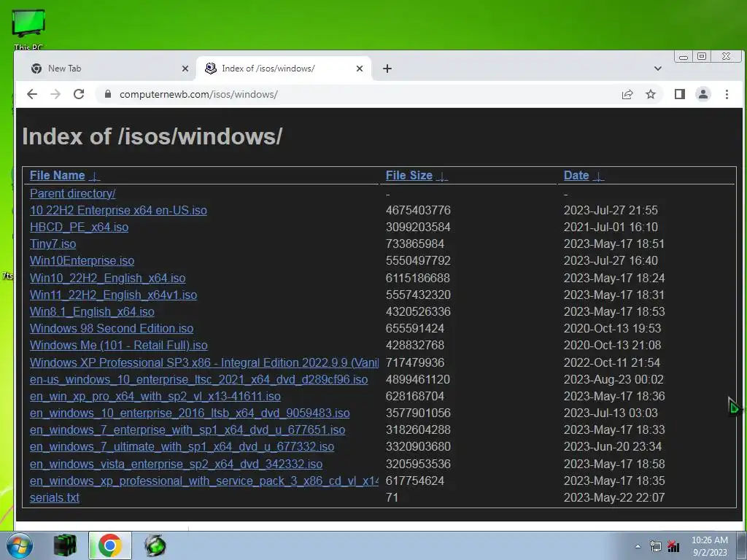
Task: Click Win8.1_English_x64.iso link
Action: 92,311
